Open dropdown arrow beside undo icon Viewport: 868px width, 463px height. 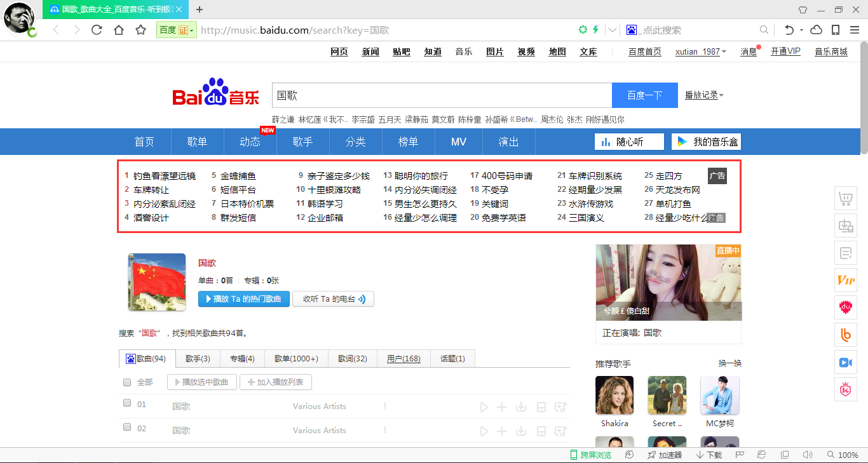coord(802,30)
